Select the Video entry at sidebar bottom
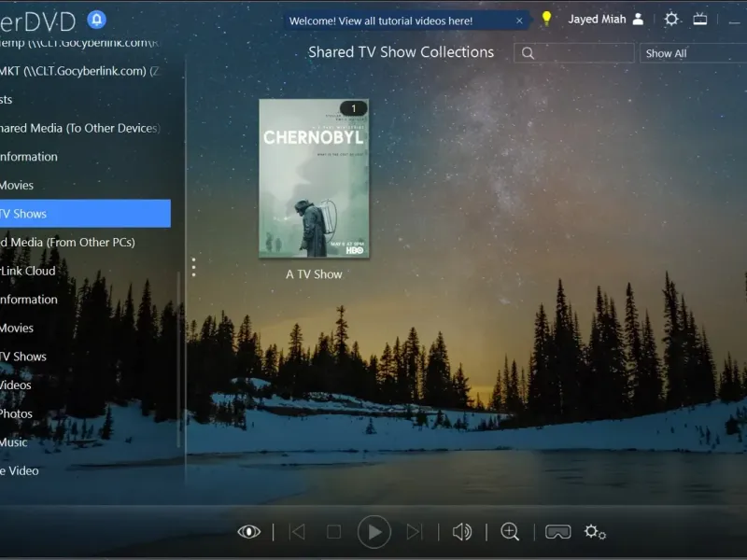Viewport: 747px width, 560px height. (x=20, y=471)
